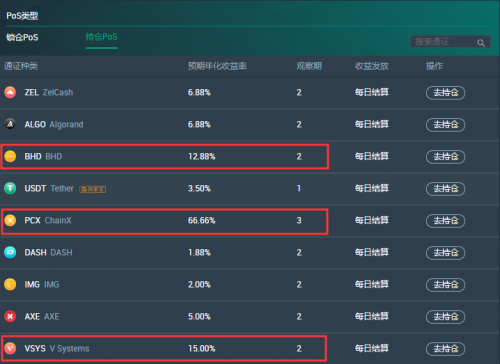The height and width of the screenshot is (364, 500).
Task: Click 去持仓 button for ZEL
Action: [x=445, y=93]
